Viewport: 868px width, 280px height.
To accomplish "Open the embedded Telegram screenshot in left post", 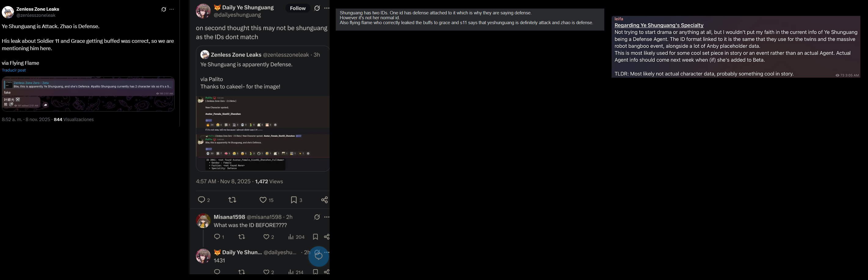I will pos(88,94).
